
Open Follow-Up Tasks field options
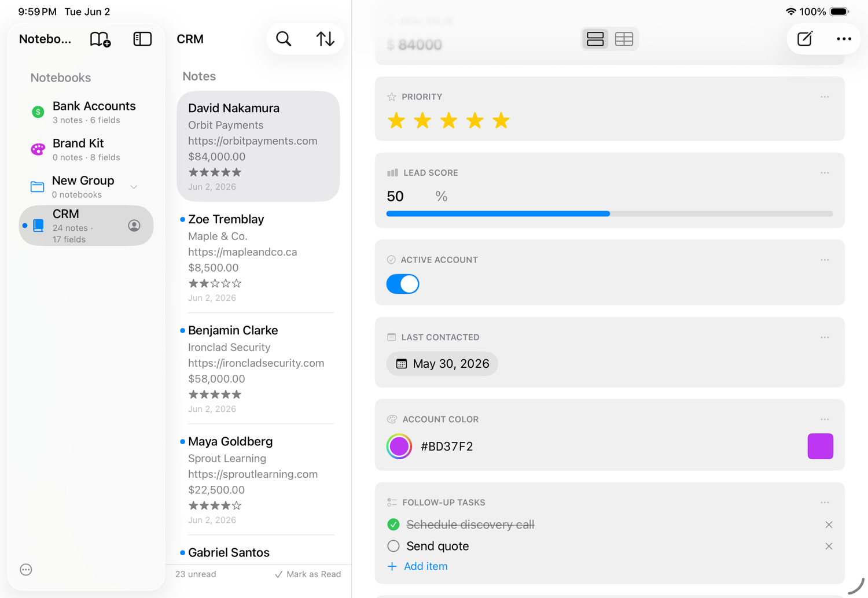825,503
